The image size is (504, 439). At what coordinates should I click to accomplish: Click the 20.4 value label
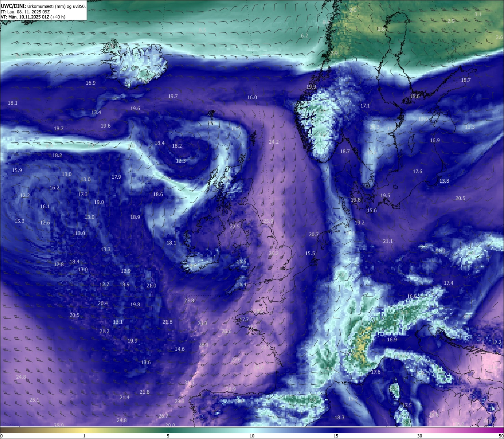103,303
